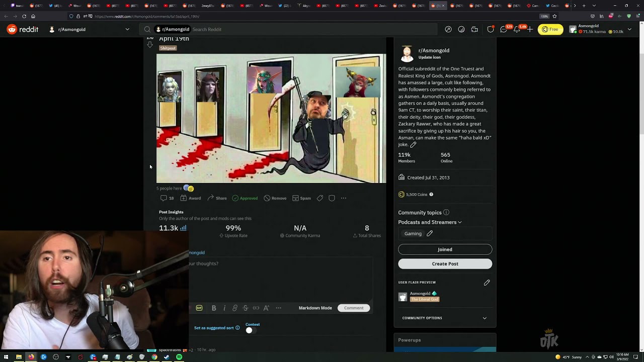The height and width of the screenshot is (362, 644).
Task: Click the Create Post button
Action: [445, 263]
